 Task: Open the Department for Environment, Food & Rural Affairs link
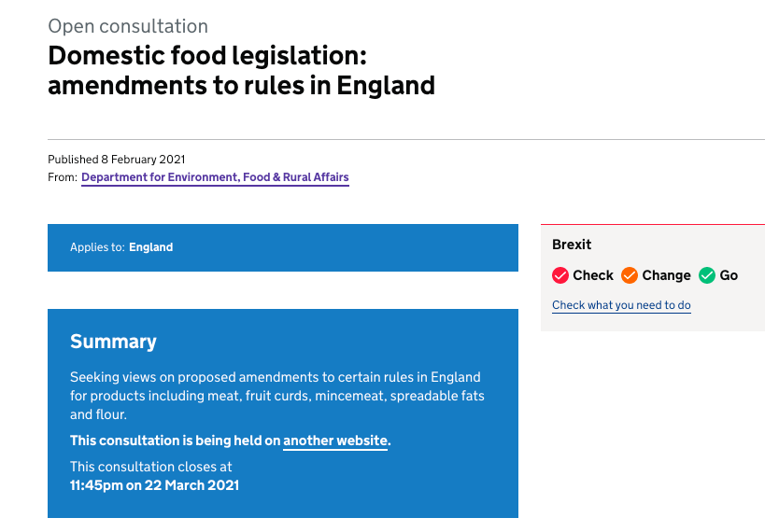coord(215,177)
